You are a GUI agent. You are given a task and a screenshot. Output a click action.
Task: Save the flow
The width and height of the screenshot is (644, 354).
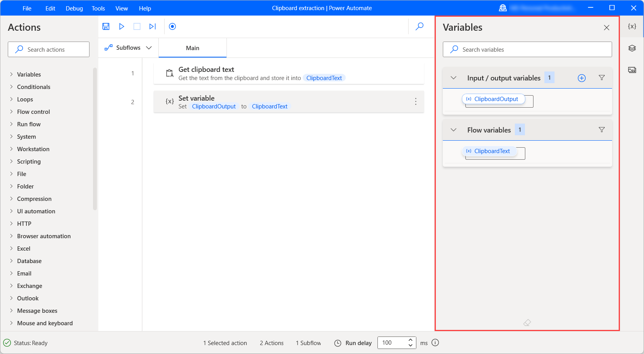click(x=105, y=26)
